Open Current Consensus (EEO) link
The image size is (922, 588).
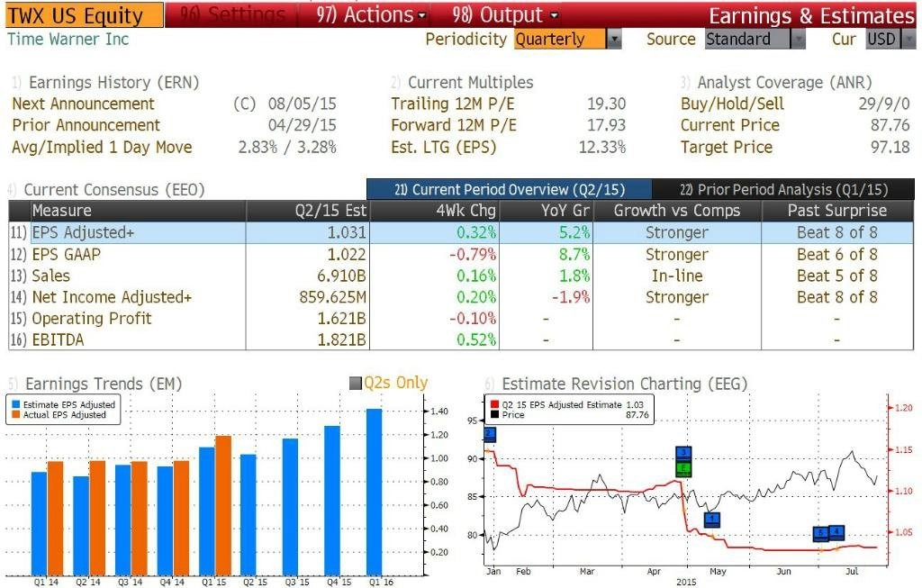click(x=114, y=190)
